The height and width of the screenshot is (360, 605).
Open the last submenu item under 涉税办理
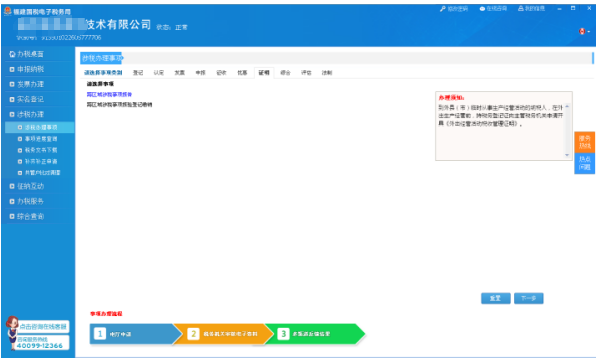pos(39,172)
